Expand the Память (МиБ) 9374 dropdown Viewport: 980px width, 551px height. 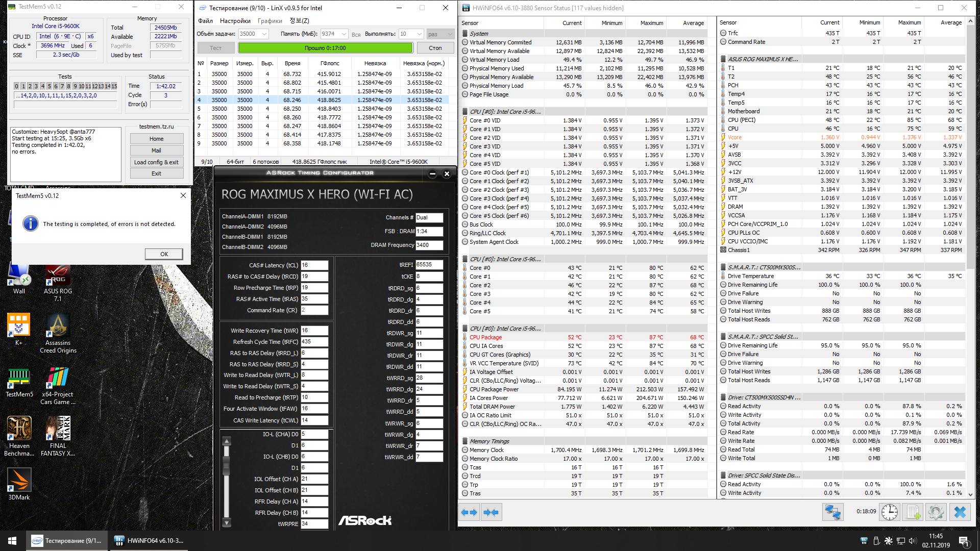(344, 34)
